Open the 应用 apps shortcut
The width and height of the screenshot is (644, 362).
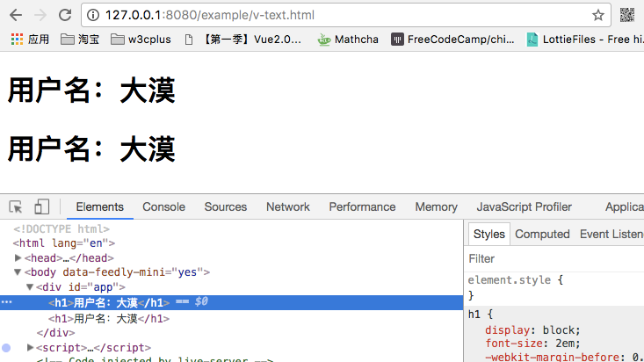click(30, 40)
